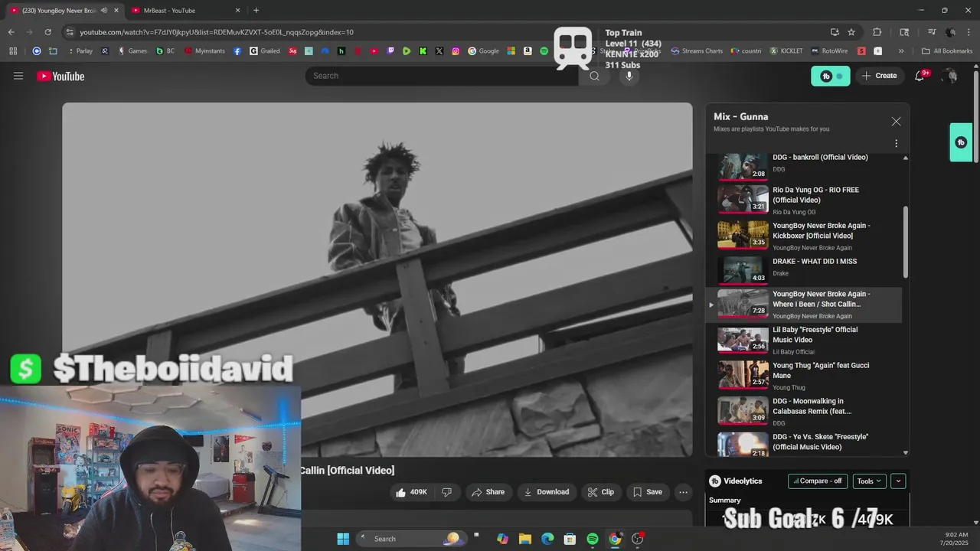This screenshot has height=551, width=980.
Task: Open the RotoWire bookmark
Action: (829, 51)
